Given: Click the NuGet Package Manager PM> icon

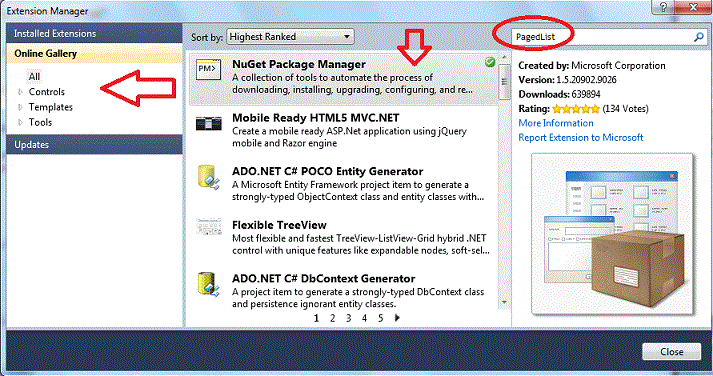Looking at the screenshot, I should point(209,70).
